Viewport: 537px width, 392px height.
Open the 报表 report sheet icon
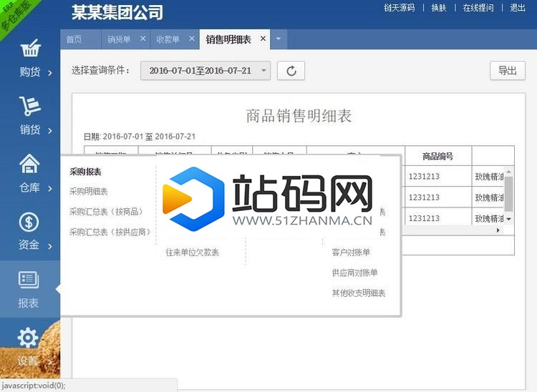point(29,280)
